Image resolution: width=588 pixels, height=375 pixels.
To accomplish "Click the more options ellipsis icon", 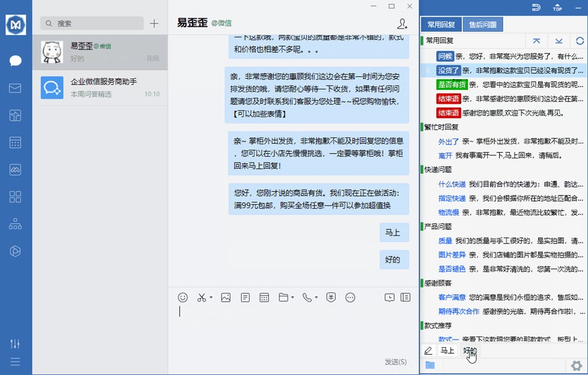I will (349, 297).
